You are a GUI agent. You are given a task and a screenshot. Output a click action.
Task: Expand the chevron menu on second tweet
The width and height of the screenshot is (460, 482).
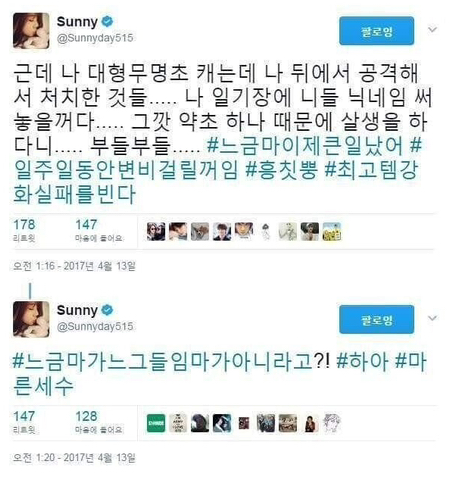[432, 318]
